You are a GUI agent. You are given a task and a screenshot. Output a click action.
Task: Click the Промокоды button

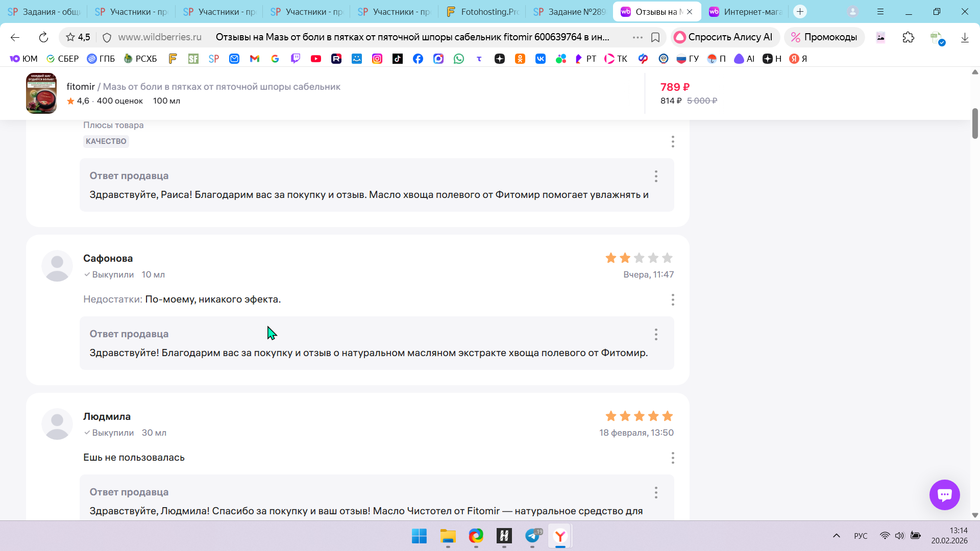[824, 37]
